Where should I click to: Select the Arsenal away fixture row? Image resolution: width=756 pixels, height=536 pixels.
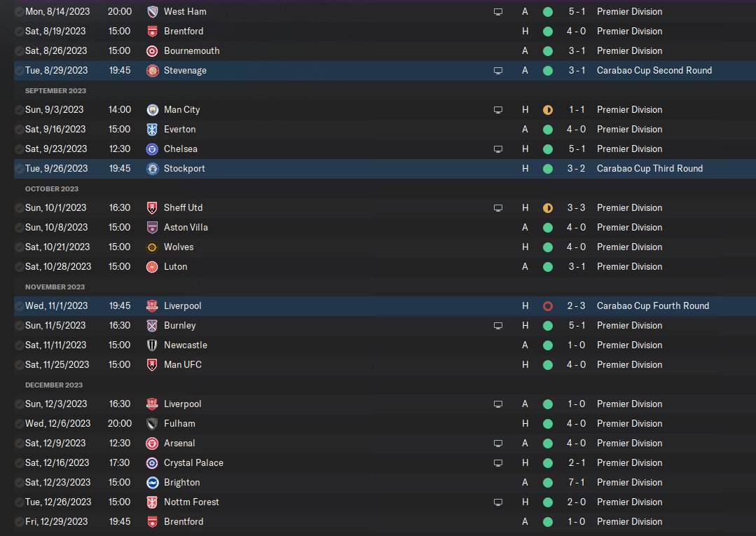(385, 444)
